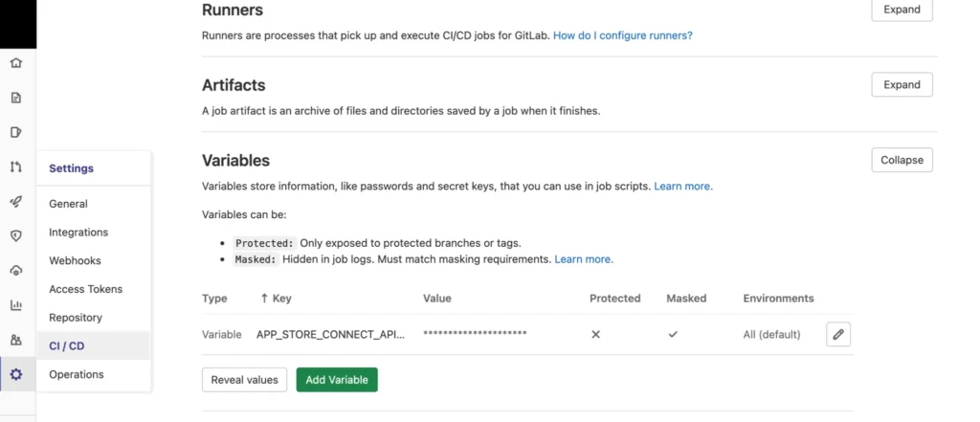Edit the APP_STORE_CONNECT_API variable with pencil icon
This screenshot has height=422, width=980.
[838, 335]
